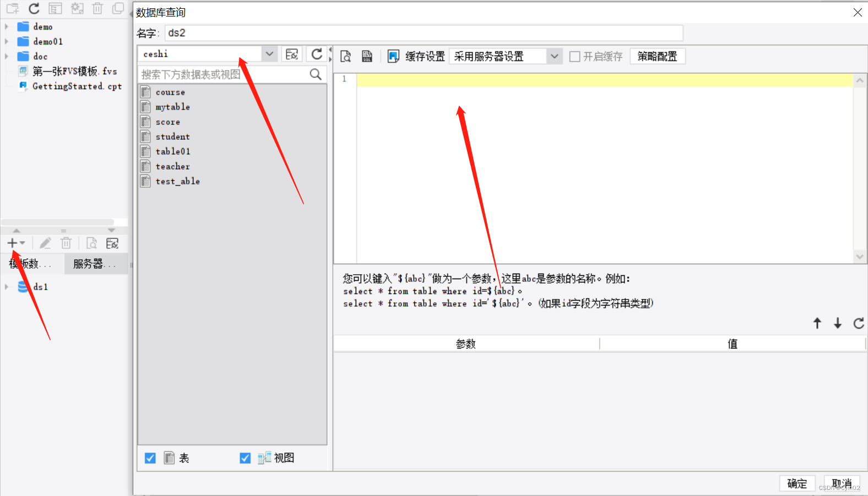Open the ceshi connection dropdown
This screenshot has width=868, height=496.
[x=269, y=54]
